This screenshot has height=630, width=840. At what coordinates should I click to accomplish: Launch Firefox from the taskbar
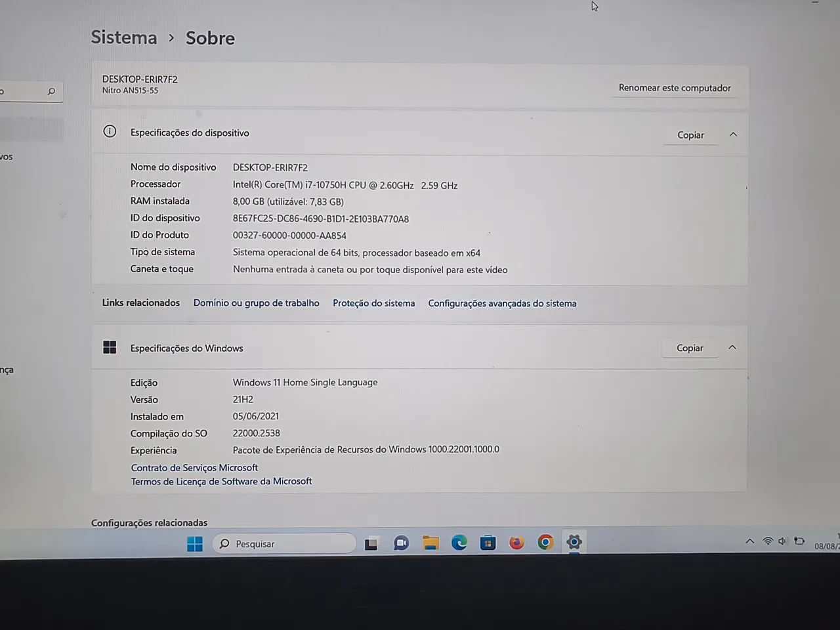(x=517, y=543)
